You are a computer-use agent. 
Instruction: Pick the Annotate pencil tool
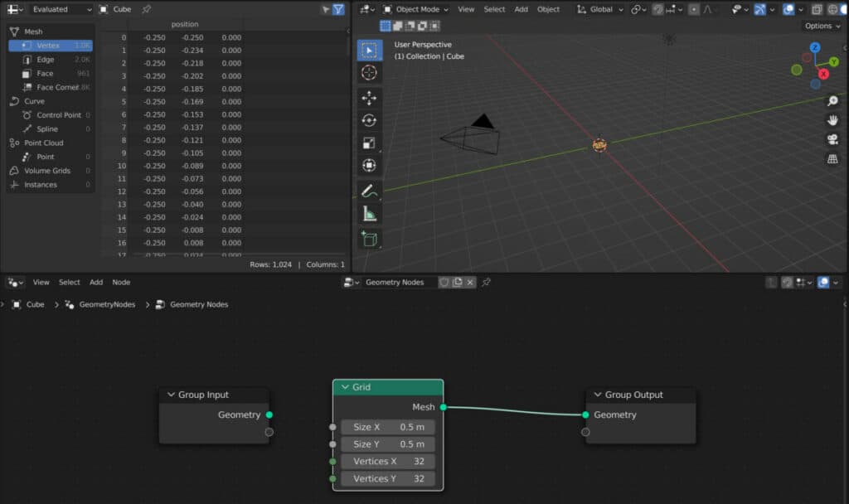[369, 191]
